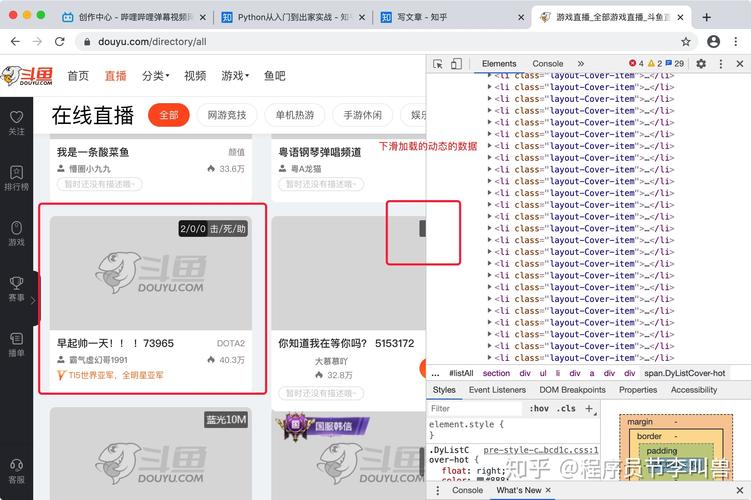751x500 pixels.
Task: Expand the 分类 dropdown in navigation
Action: coord(156,76)
